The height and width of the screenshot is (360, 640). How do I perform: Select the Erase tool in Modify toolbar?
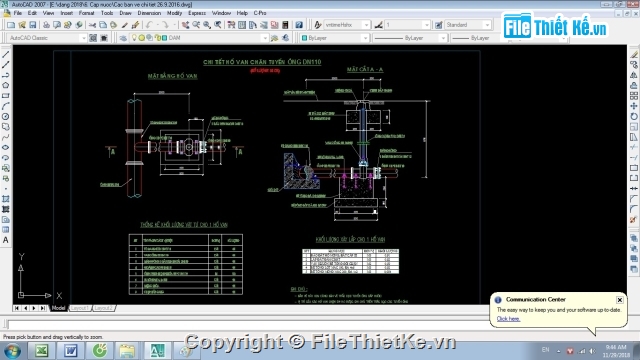click(x=633, y=55)
